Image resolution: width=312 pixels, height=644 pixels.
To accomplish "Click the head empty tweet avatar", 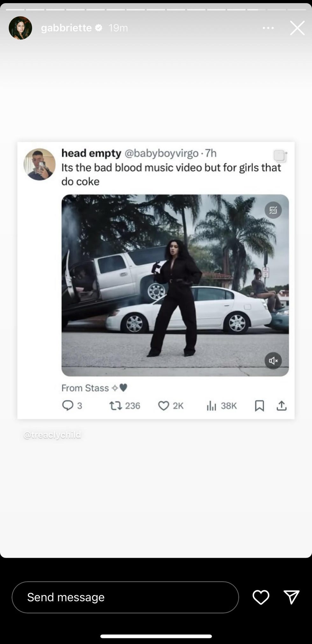I will (39, 164).
